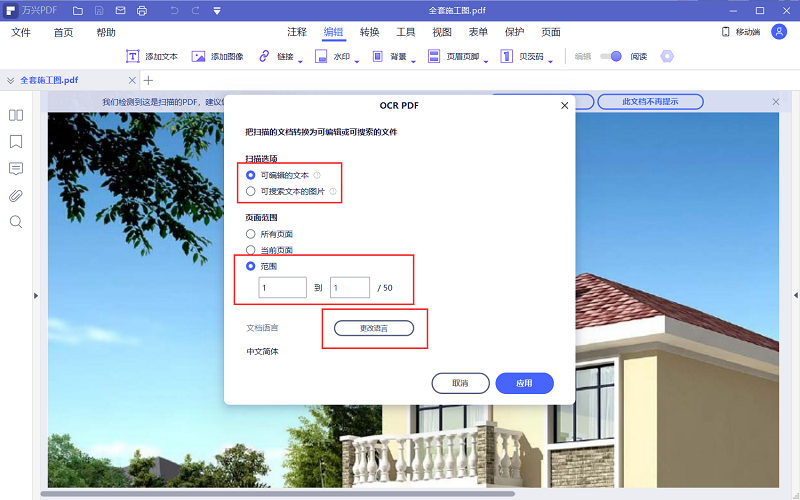
Task: Click the redo arrow icon
Action: (x=195, y=11)
